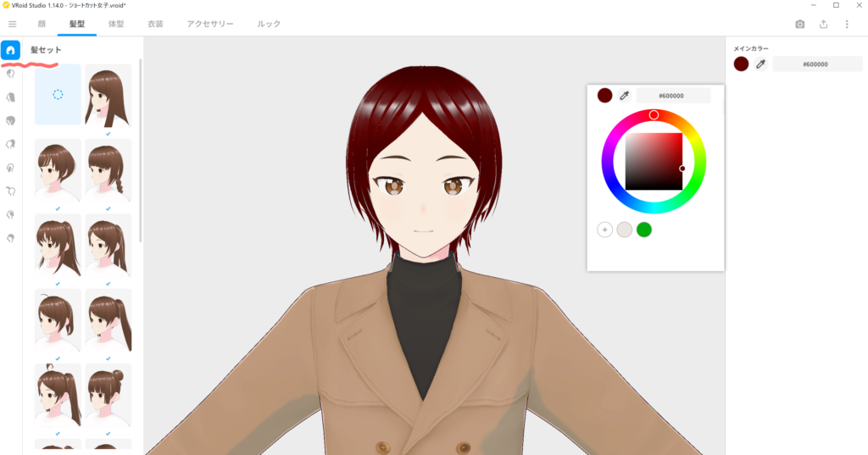Choose the side braid hairstyle preset thumbnail
Viewport: 868px width, 455px height.
(x=108, y=170)
